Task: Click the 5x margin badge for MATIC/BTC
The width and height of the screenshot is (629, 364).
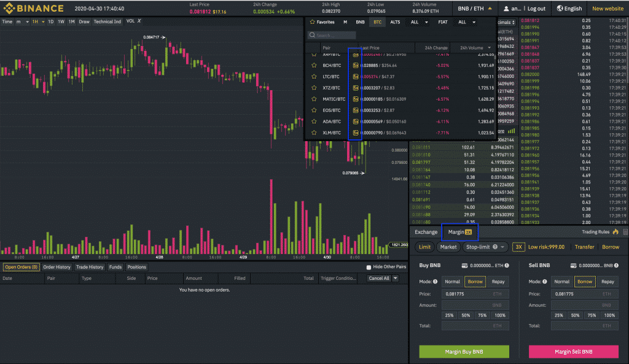Action: click(x=356, y=99)
